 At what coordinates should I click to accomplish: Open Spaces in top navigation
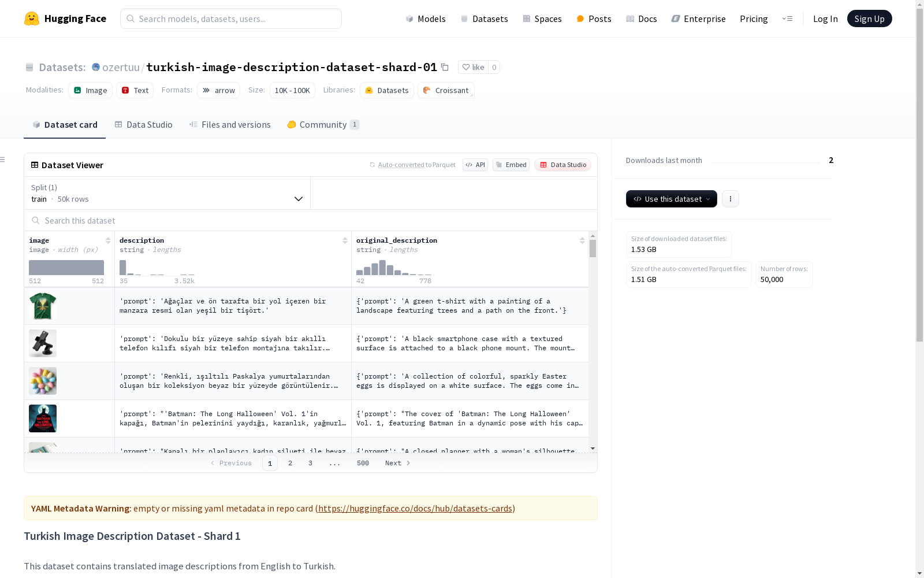542,18
